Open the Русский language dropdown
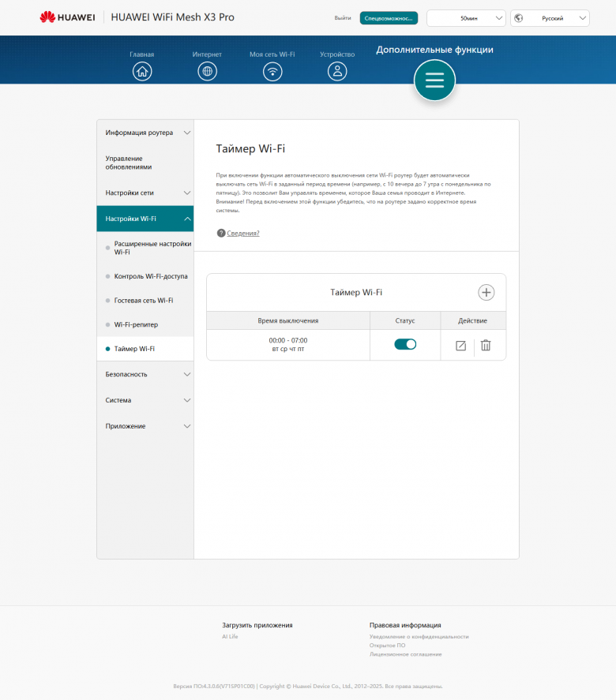This screenshot has width=616, height=700. coord(550,18)
